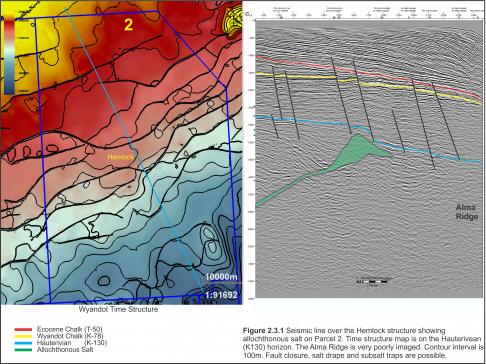
Task: Click the green Allochthonous Salt legend swatch
Action: point(23,350)
